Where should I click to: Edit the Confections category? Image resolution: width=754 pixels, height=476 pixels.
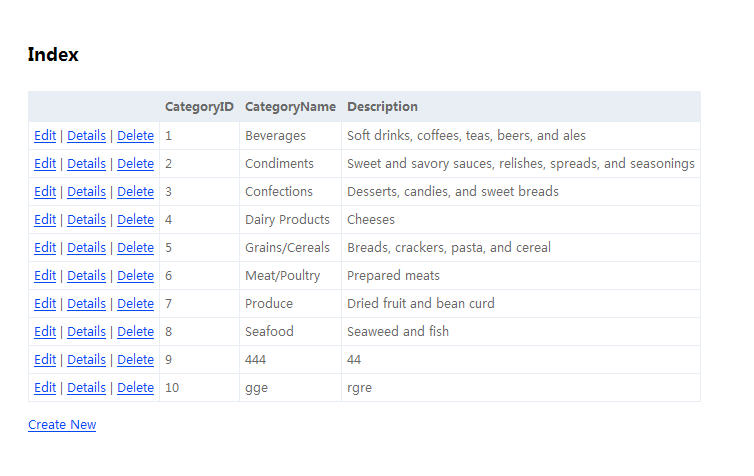click(45, 191)
